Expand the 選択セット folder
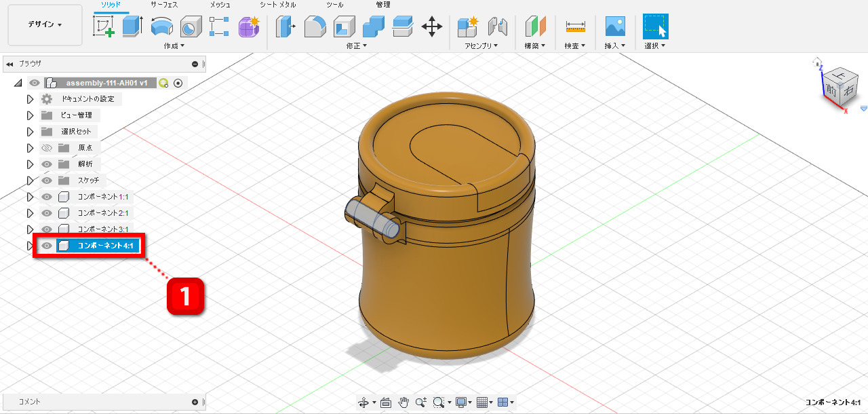The height and width of the screenshot is (414, 868). (30, 132)
